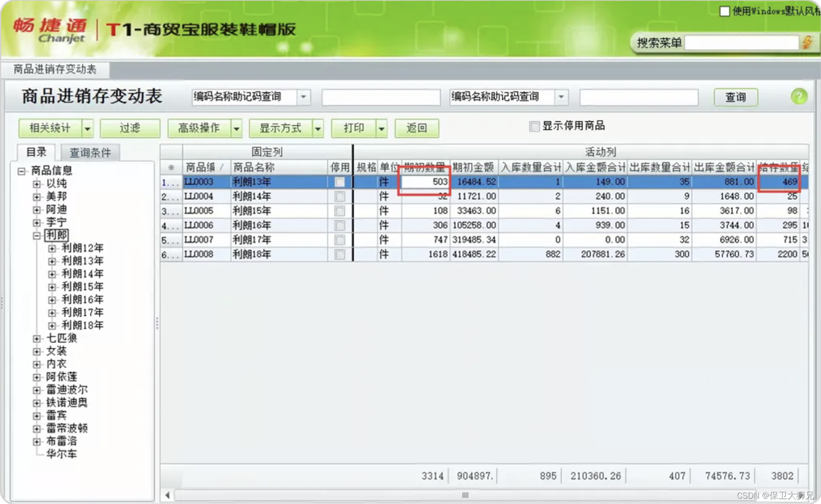Screen dimensions: 821x504
Task: Click the green help question mark icon
Action: click(799, 97)
